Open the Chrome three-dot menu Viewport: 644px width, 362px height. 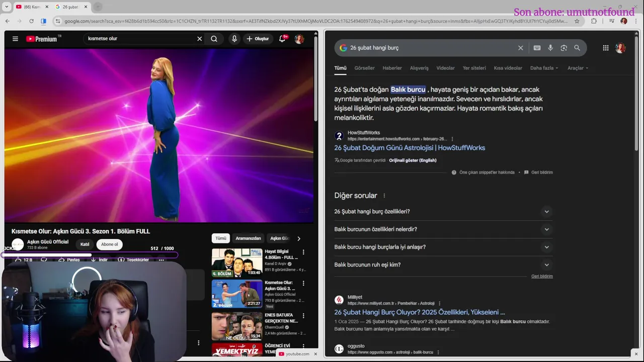click(636, 21)
